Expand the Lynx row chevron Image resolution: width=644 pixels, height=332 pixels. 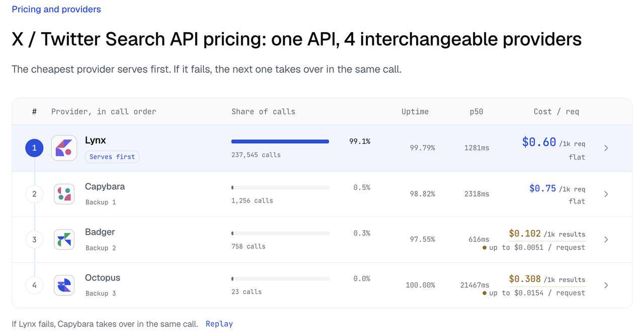pyautogui.click(x=606, y=148)
